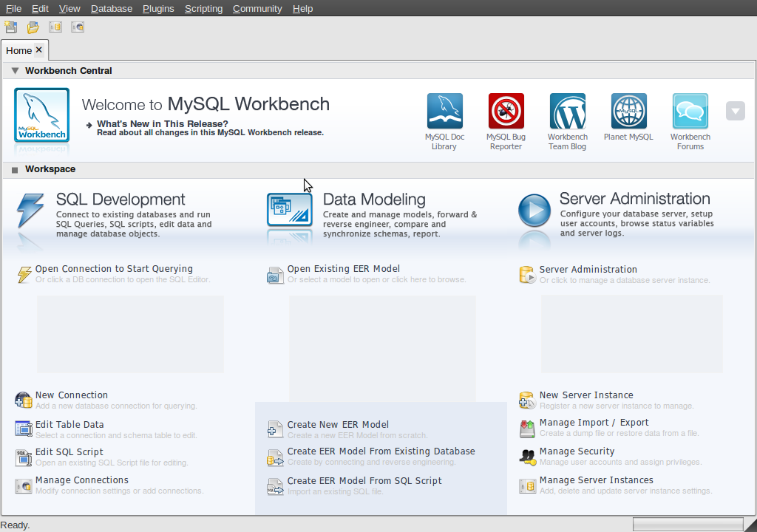Open the Community menu
This screenshot has height=532, width=757.
point(257,9)
